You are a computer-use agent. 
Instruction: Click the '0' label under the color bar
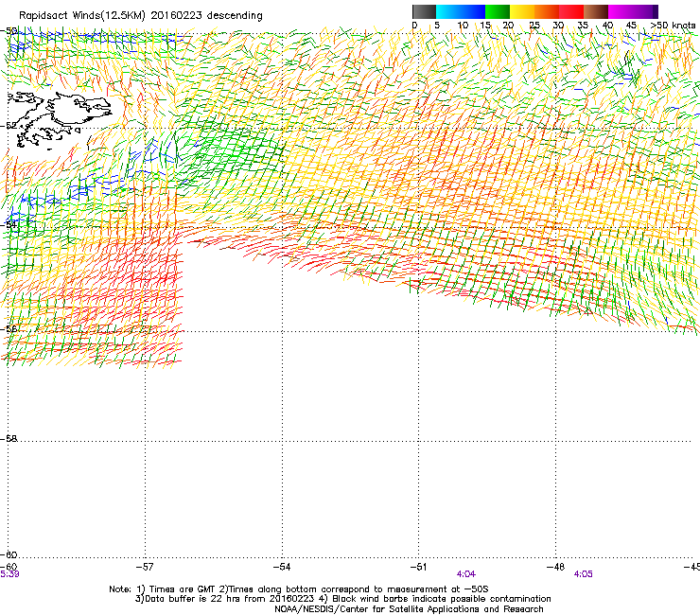tap(414, 26)
